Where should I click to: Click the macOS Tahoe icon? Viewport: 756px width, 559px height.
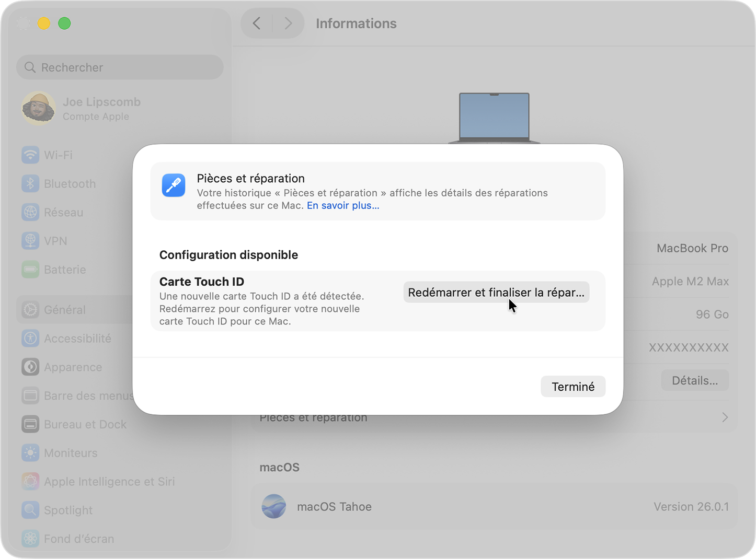(274, 506)
